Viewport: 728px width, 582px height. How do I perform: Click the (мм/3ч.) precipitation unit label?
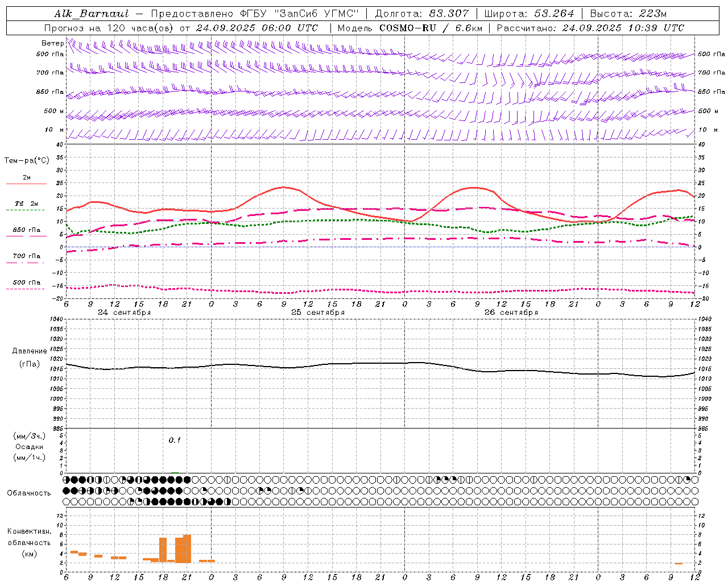[29, 436]
